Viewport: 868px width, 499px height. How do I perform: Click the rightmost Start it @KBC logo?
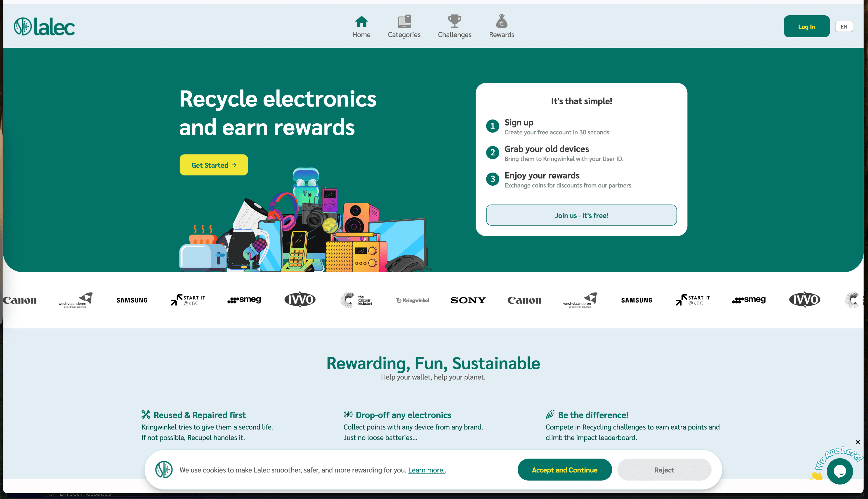pos(693,300)
